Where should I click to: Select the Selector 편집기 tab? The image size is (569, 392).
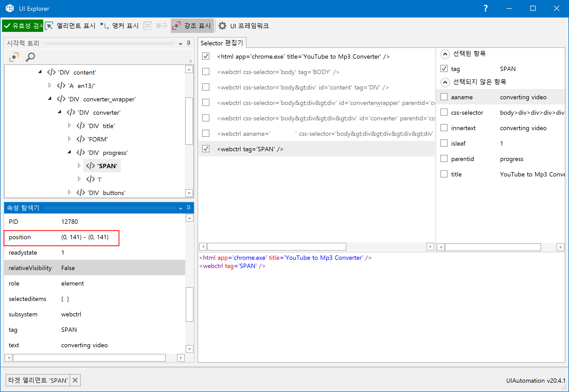pos(222,43)
